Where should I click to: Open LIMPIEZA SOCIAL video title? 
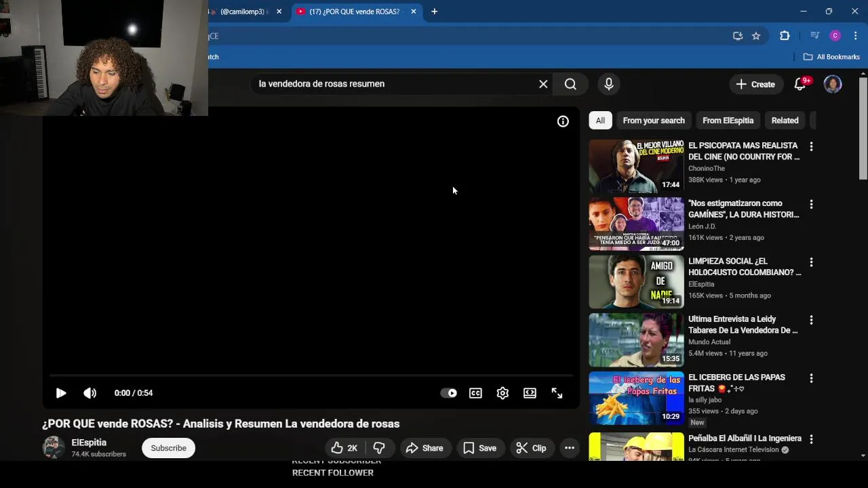745,266
